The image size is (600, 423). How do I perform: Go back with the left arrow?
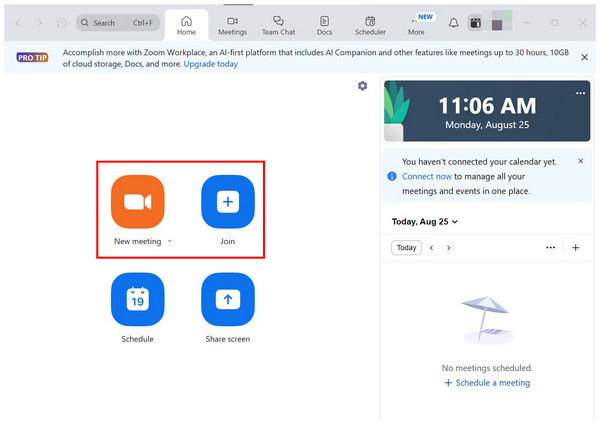tap(18, 23)
